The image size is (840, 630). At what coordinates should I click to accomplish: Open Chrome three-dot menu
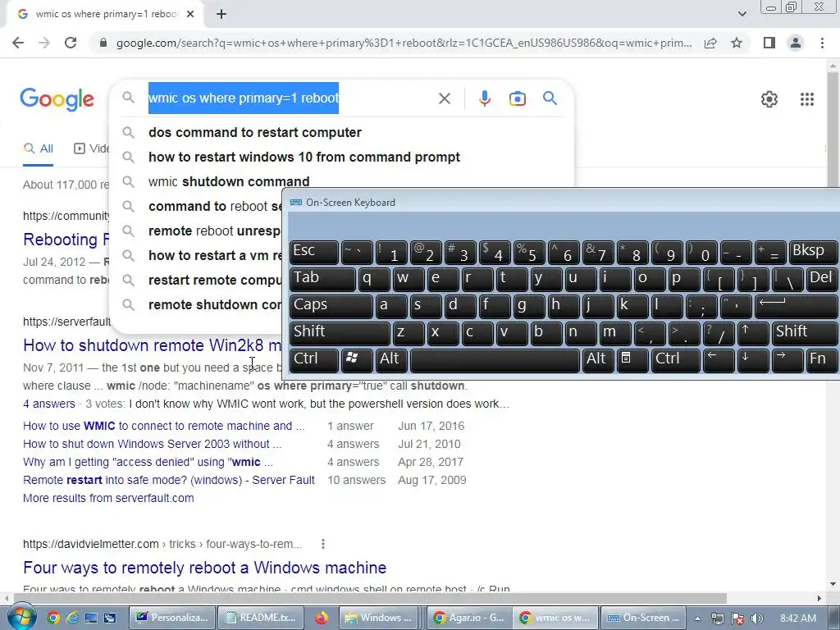pos(822,43)
